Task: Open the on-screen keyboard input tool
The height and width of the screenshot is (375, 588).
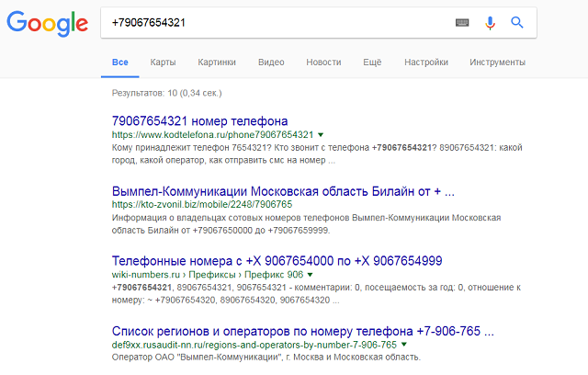Action: 462,23
